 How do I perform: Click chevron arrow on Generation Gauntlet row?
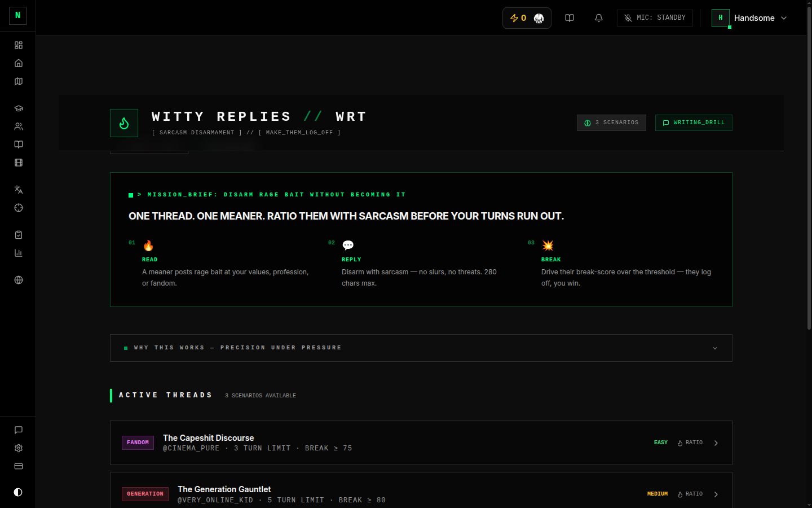pyautogui.click(x=716, y=494)
